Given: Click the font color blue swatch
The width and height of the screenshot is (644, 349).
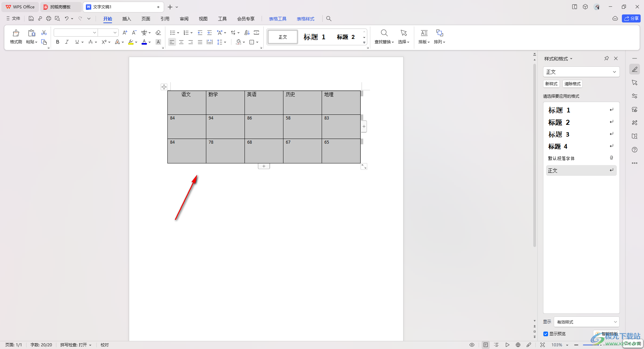Looking at the screenshot, I should pyautogui.click(x=144, y=42).
